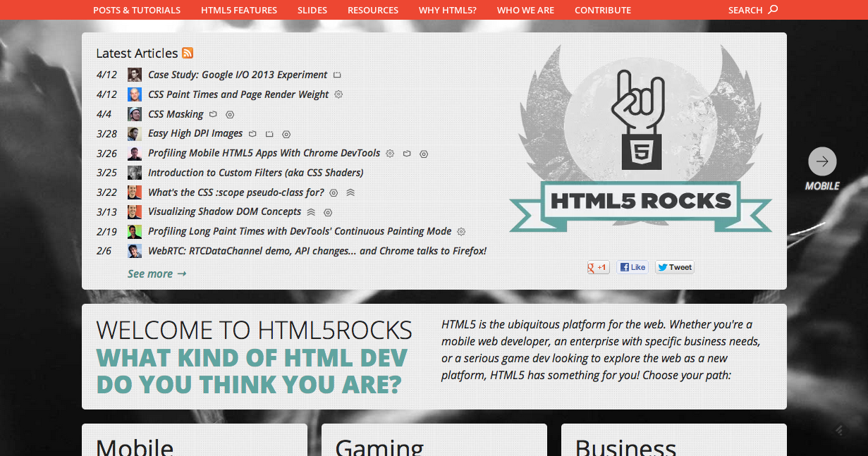
Task: Click folder icon beside Profiling Mobile HTML5 Apps
Action: tap(407, 154)
